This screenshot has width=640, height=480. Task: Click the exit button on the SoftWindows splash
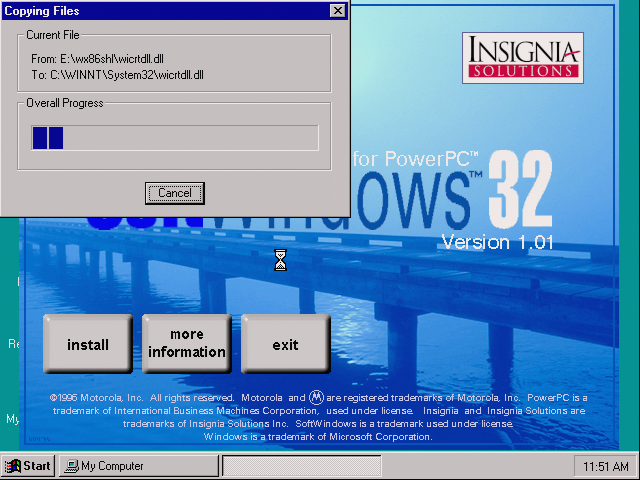pos(286,344)
